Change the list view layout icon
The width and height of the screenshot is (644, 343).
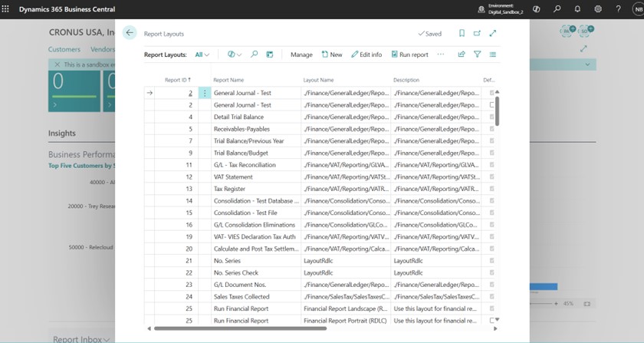[x=493, y=54]
